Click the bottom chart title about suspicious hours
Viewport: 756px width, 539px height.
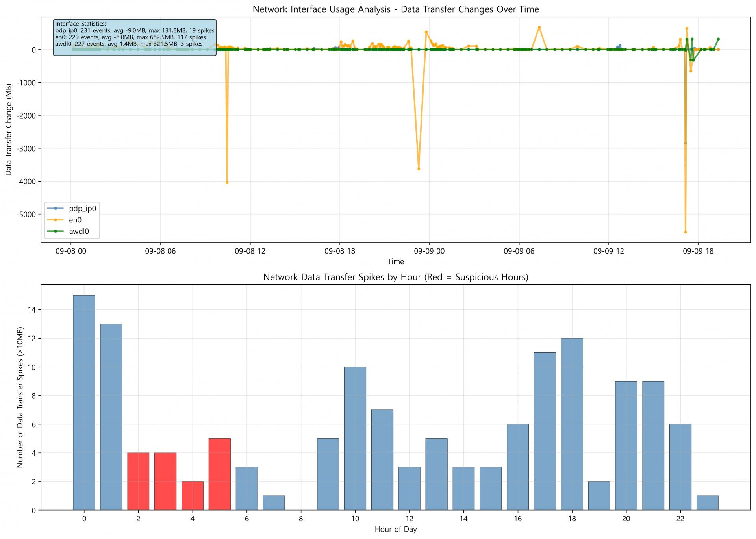[395, 277]
